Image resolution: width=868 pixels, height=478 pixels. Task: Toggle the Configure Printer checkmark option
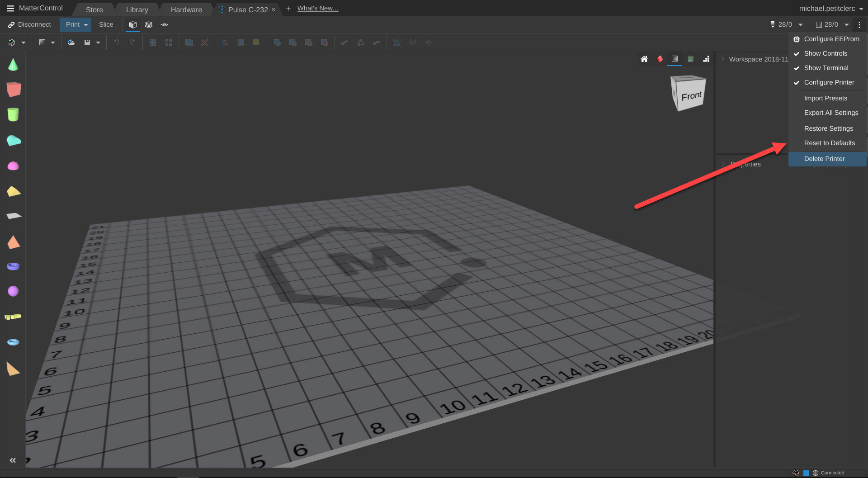click(x=829, y=82)
